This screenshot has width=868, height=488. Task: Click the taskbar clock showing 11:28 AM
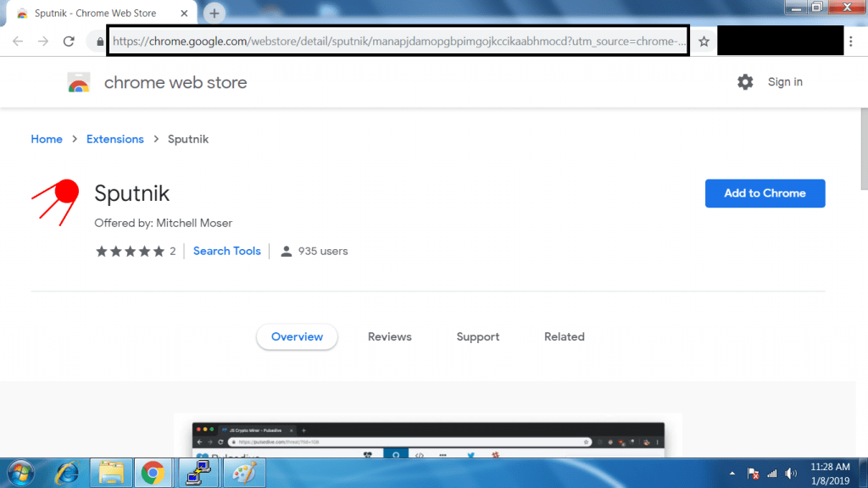click(x=830, y=473)
